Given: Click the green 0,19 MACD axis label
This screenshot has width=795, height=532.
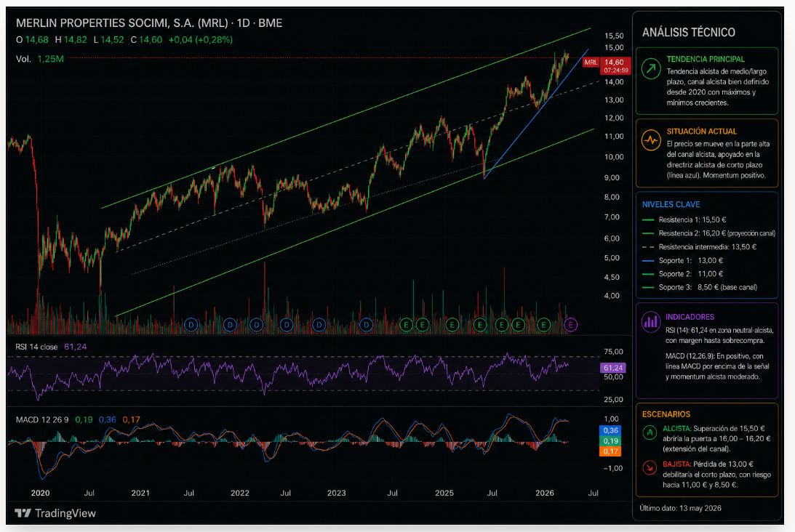Looking at the screenshot, I should click(610, 441).
